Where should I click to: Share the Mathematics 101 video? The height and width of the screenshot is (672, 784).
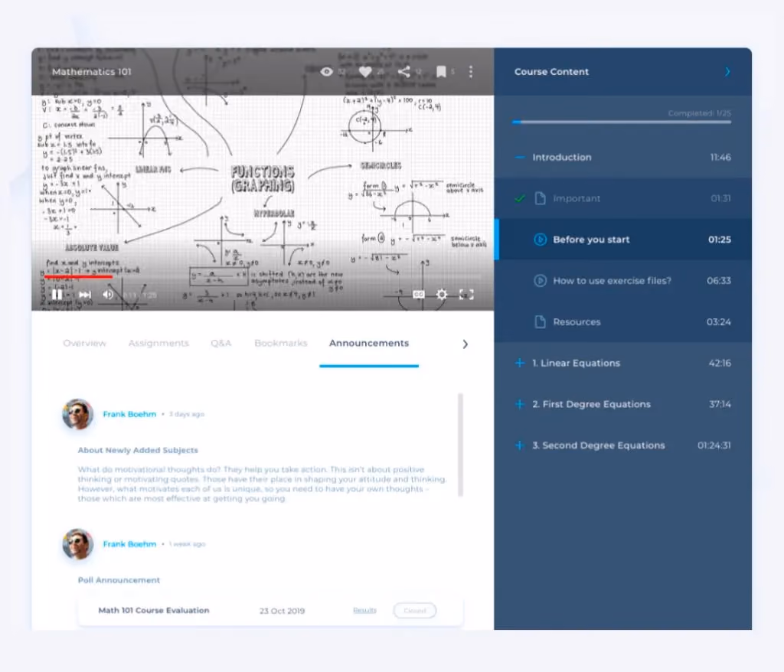click(x=403, y=71)
